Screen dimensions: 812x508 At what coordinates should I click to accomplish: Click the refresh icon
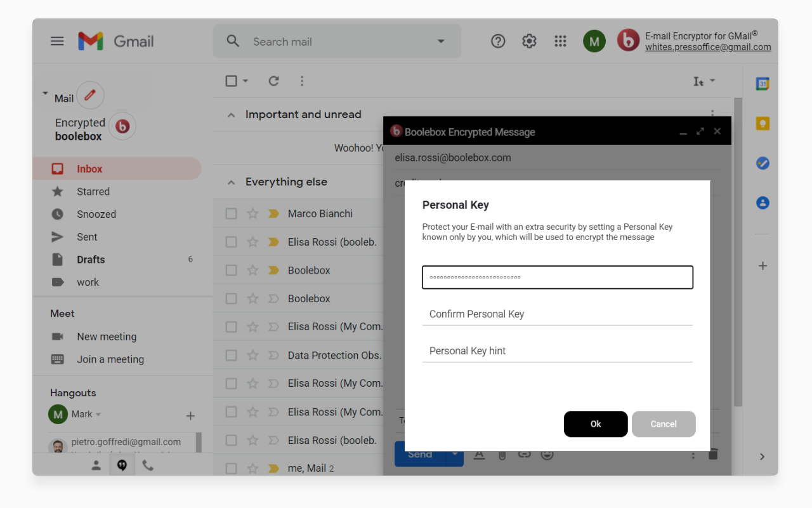(x=273, y=81)
